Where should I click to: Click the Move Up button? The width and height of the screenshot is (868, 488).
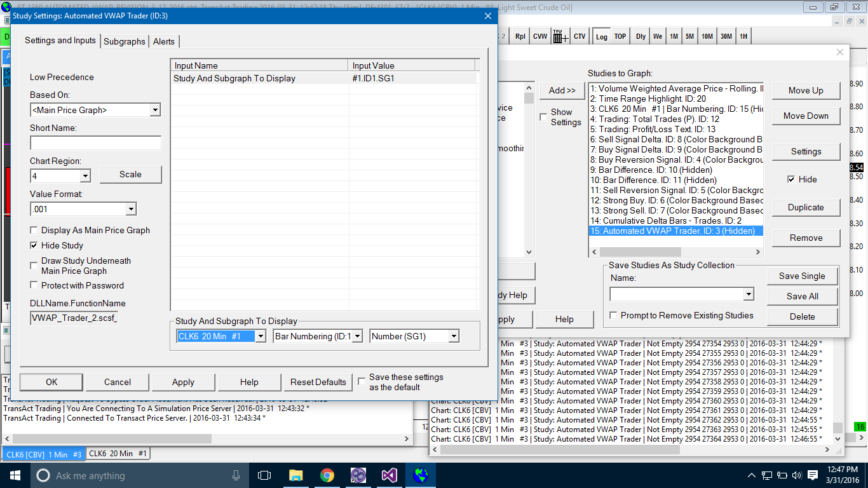(806, 90)
